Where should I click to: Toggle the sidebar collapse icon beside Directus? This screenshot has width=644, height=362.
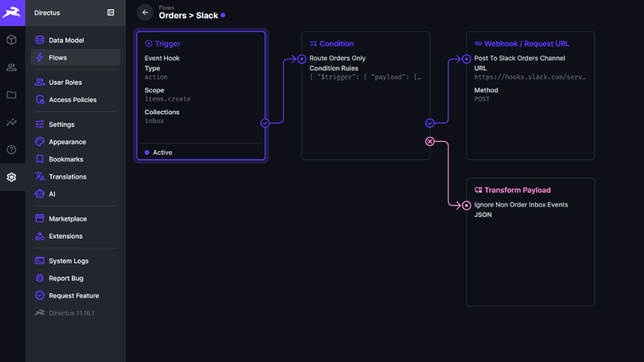point(110,13)
